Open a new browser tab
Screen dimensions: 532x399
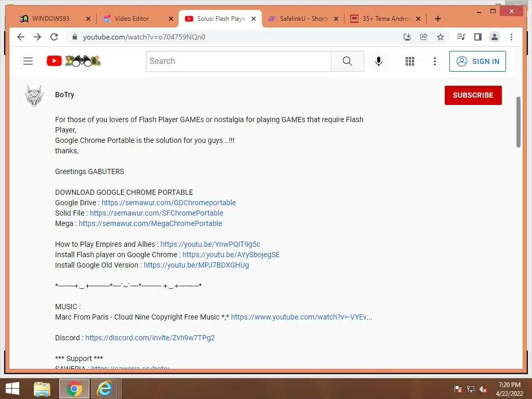438,19
